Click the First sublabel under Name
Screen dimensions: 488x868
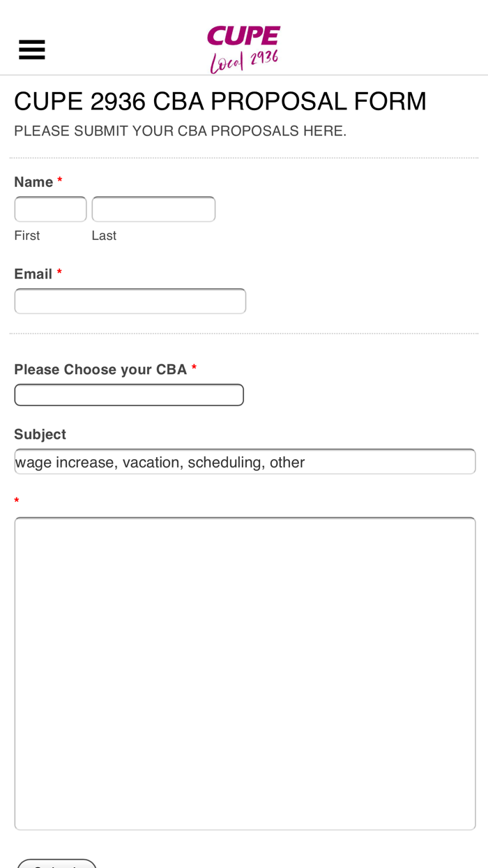27,236
